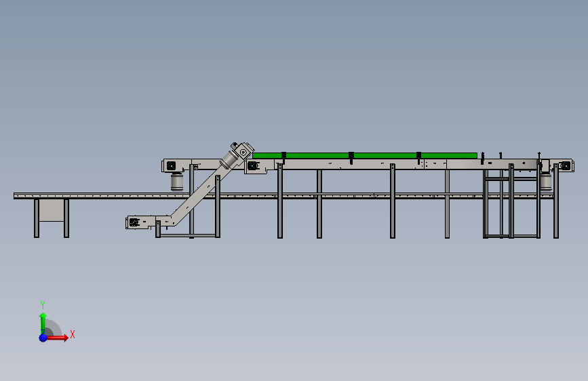588x381 pixels.
Task: Click the X label of the coordinate triad
Action: click(x=73, y=334)
